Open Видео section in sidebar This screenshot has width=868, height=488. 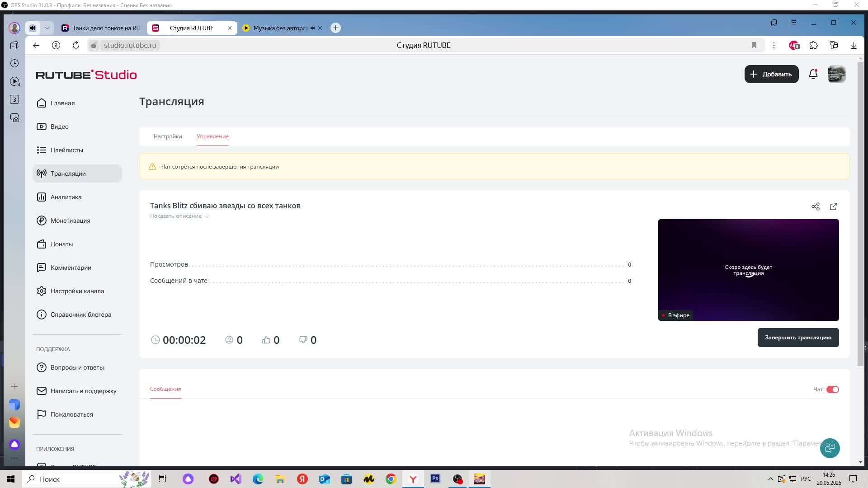(x=77, y=127)
